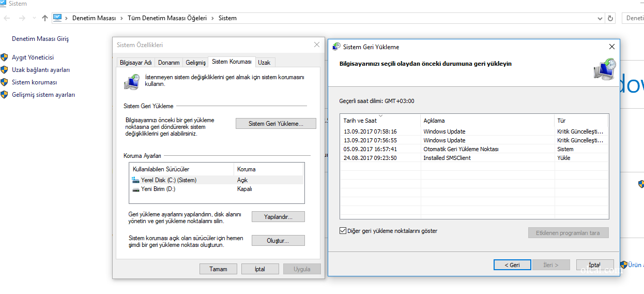Select Yeni Birim (D:) drive row

point(217,189)
